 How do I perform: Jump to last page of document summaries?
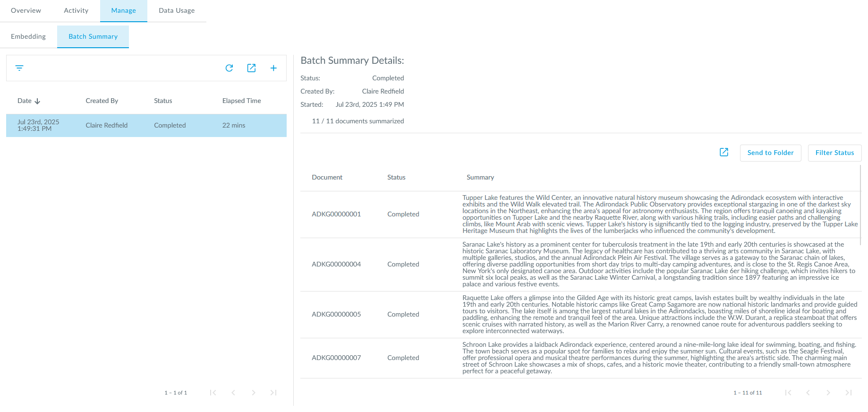point(848,393)
